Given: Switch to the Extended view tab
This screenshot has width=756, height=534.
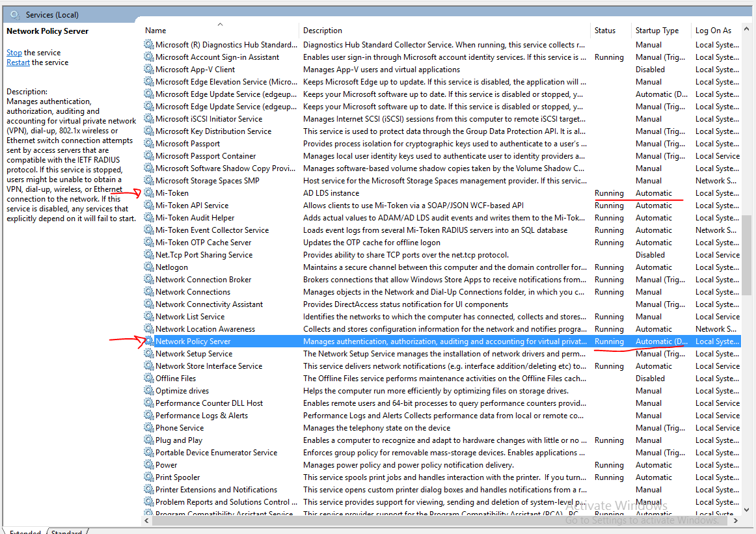Looking at the screenshot, I should (25, 531).
